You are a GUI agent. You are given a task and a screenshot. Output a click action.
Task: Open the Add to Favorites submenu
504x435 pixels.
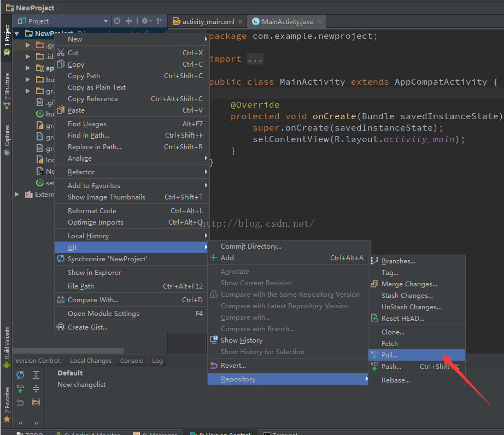tap(132, 186)
